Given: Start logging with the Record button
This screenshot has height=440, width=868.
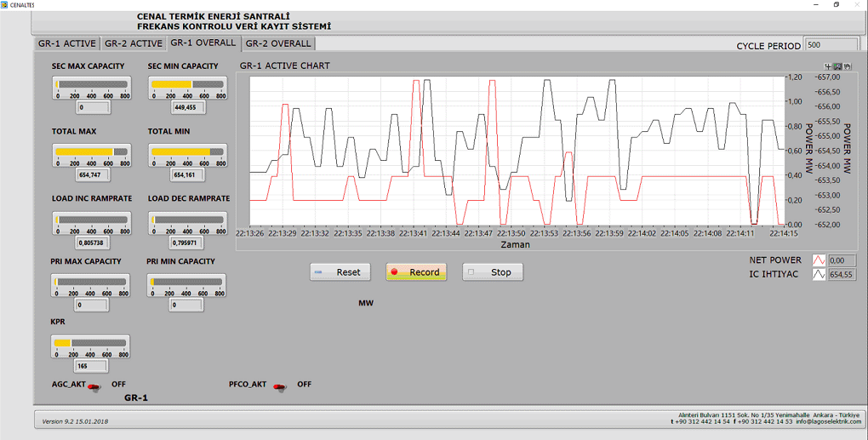Looking at the screenshot, I should 416,272.
